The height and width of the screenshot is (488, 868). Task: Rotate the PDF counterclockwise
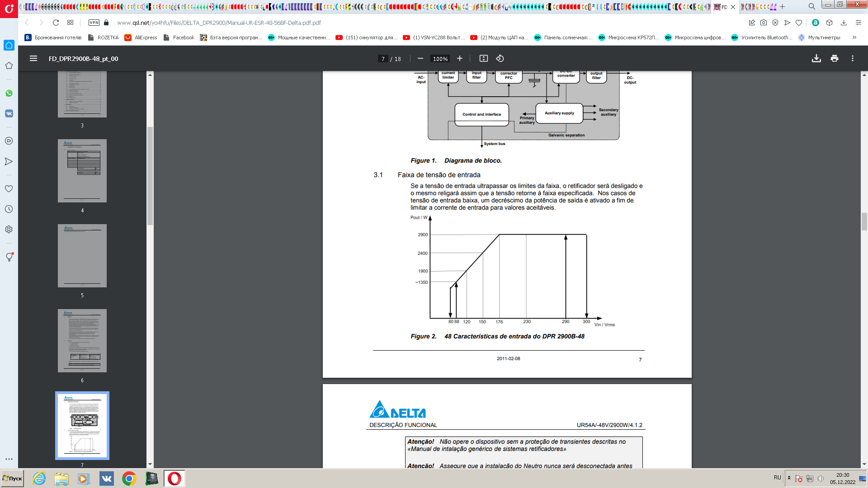click(x=500, y=58)
